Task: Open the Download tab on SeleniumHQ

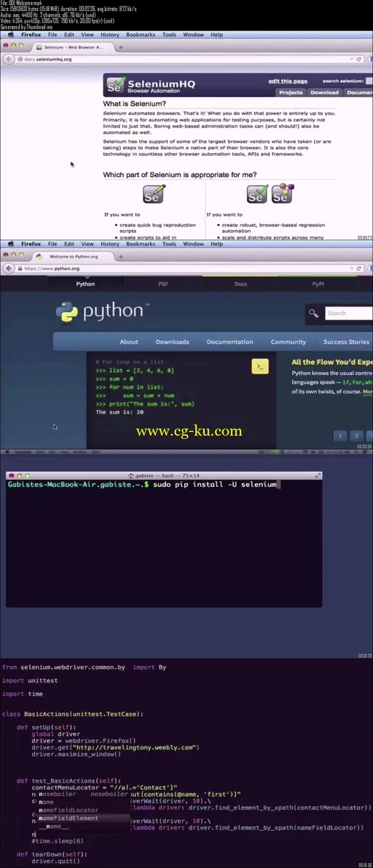Action: point(324,92)
